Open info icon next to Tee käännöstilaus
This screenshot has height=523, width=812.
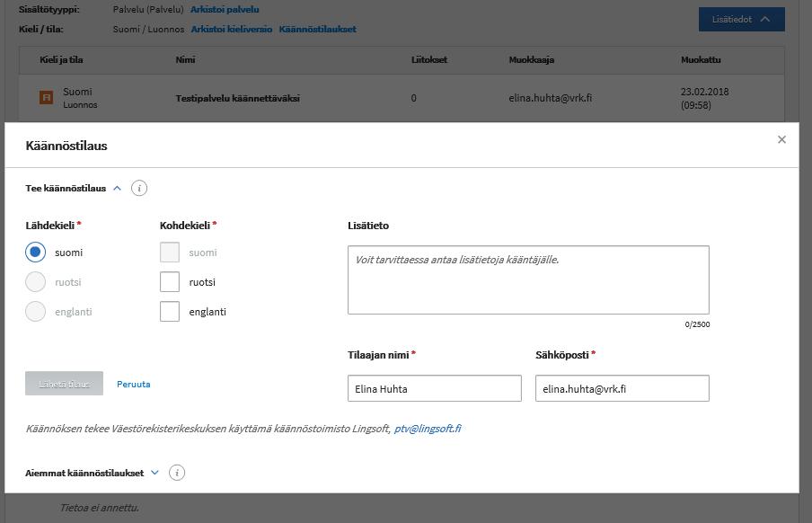[139, 188]
